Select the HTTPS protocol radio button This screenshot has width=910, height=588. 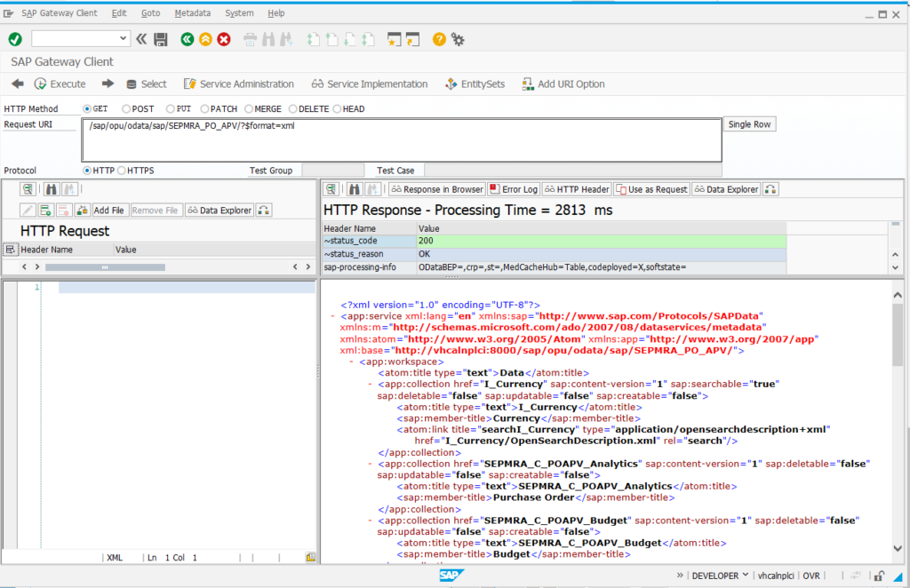click(x=121, y=171)
